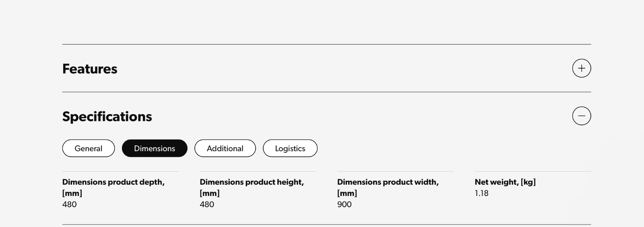Image resolution: width=644 pixels, height=227 pixels.
Task: Select the Dimensions tab
Action: (155, 148)
